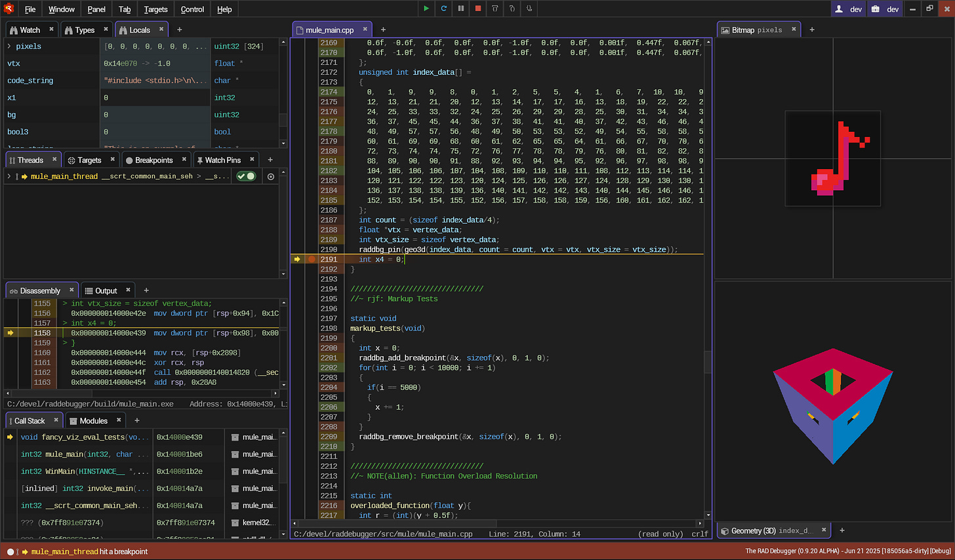The height and width of the screenshot is (560, 955).
Task: Add a new tab next to Modules
Action: [137, 420]
